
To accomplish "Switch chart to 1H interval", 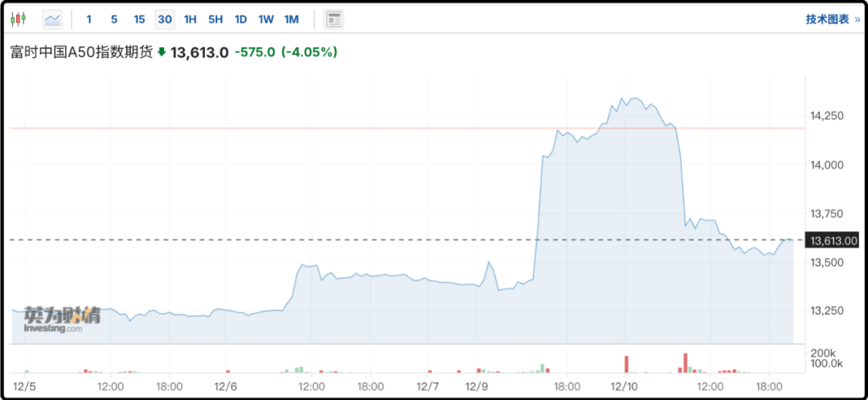I will pyautogui.click(x=190, y=18).
